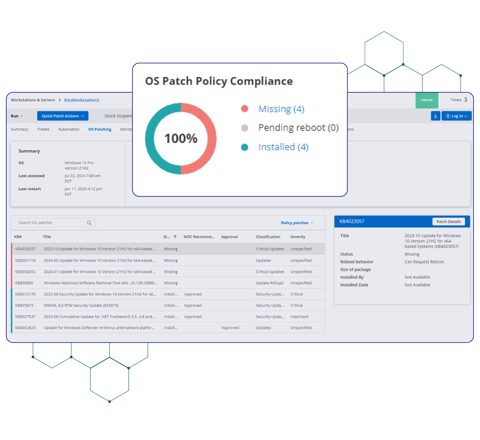
Task: Click Update Rollups classification cell
Action: (x=269, y=283)
